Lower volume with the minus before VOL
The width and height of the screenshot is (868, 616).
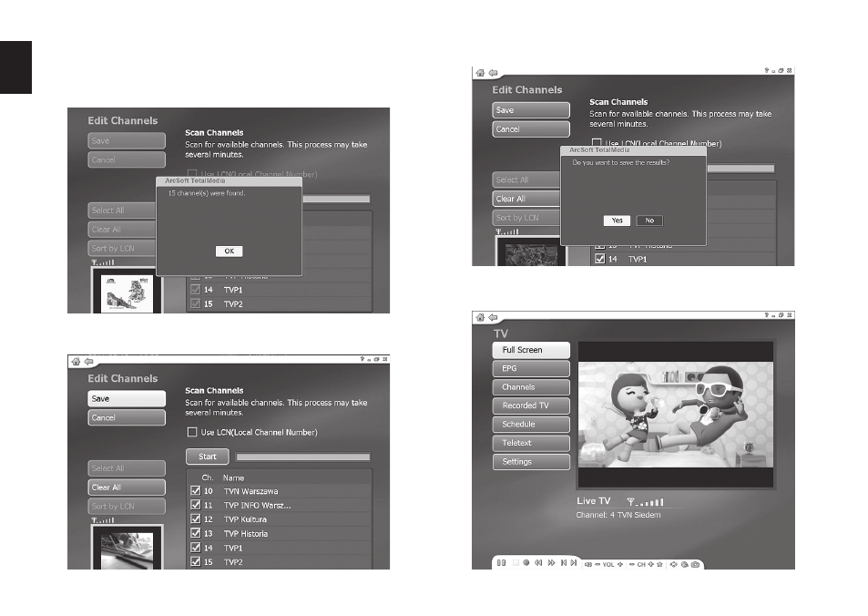pyautogui.click(x=597, y=564)
